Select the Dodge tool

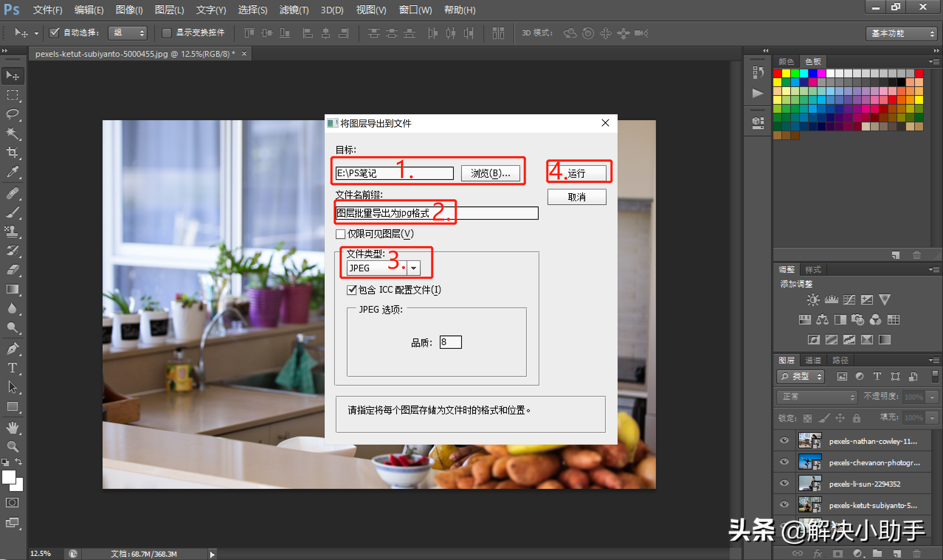click(13, 327)
